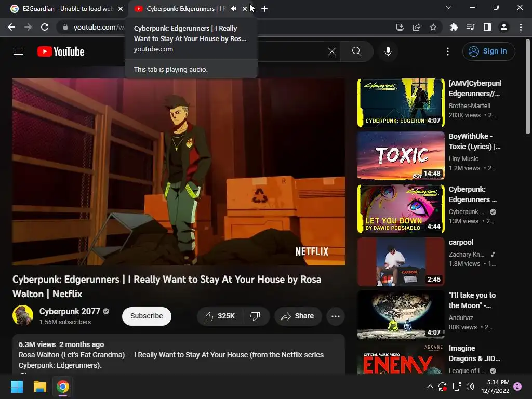The width and height of the screenshot is (532, 399).
Task: Go to YouTube home via logo
Action: (x=61, y=51)
